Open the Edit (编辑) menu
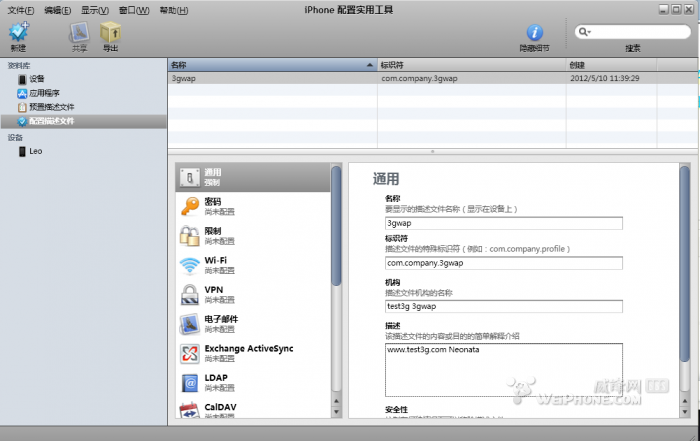Viewport: 700px width, 441px height. [x=58, y=10]
